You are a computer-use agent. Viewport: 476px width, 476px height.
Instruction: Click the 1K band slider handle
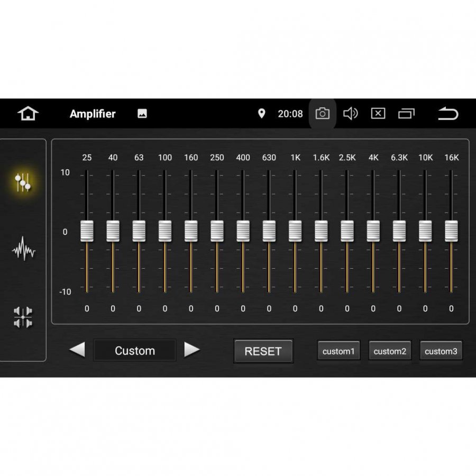point(295,231)
